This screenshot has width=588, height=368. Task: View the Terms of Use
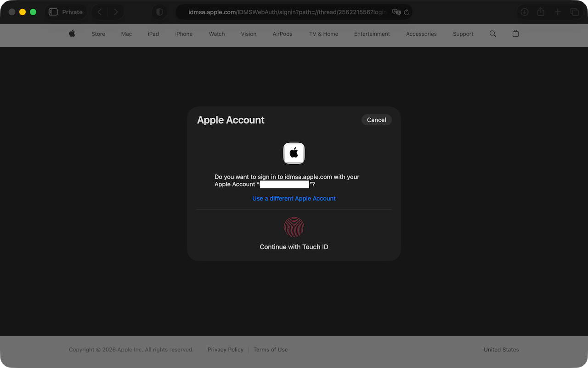270,349
